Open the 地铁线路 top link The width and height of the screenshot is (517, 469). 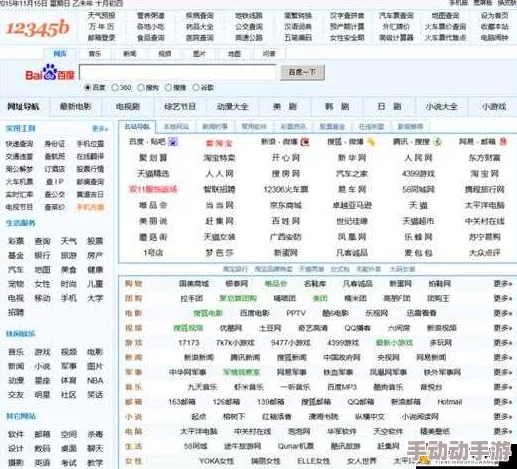click(249, 16)
